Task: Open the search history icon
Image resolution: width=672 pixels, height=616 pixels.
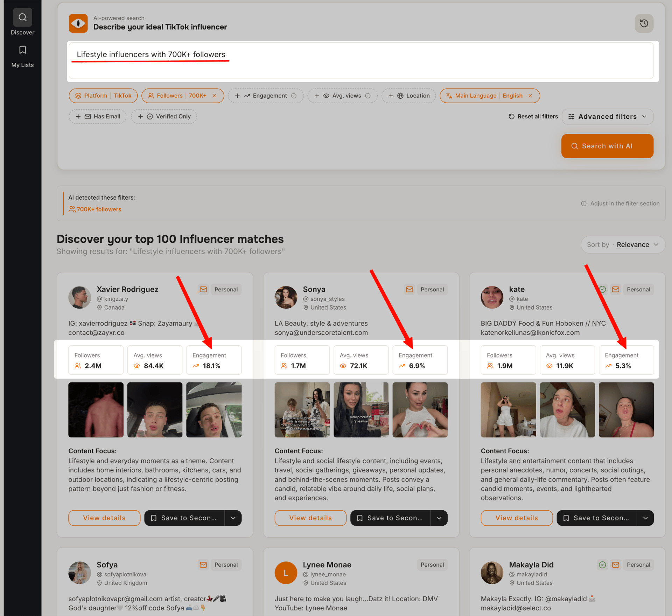Action: (x=644, y=23)
